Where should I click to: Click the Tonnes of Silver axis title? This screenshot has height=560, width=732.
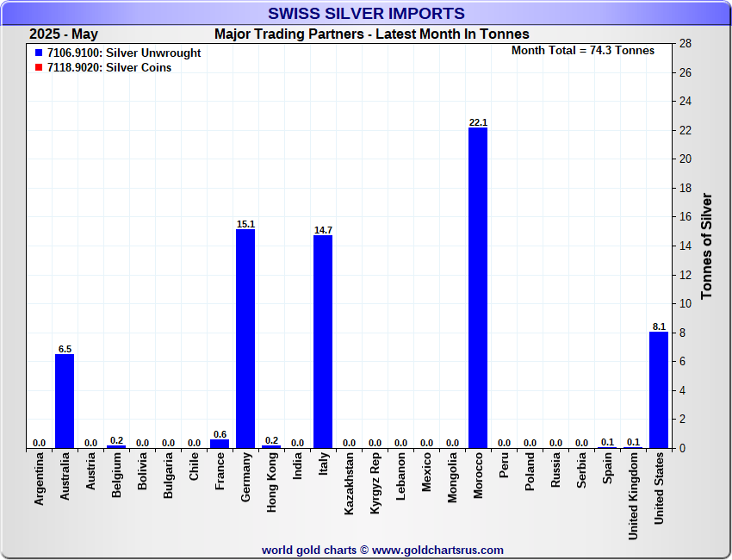coord(707,246)
